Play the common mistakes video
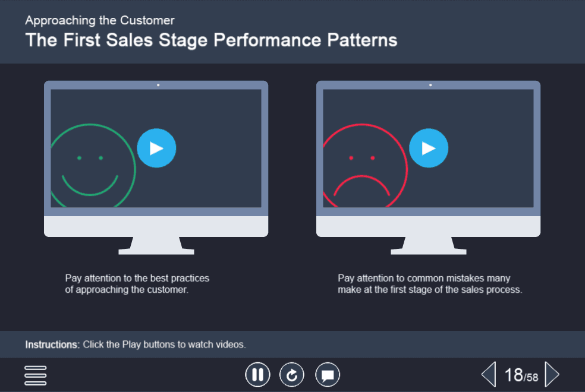Screen dimensions: 585x392 [x=429, y=148]
